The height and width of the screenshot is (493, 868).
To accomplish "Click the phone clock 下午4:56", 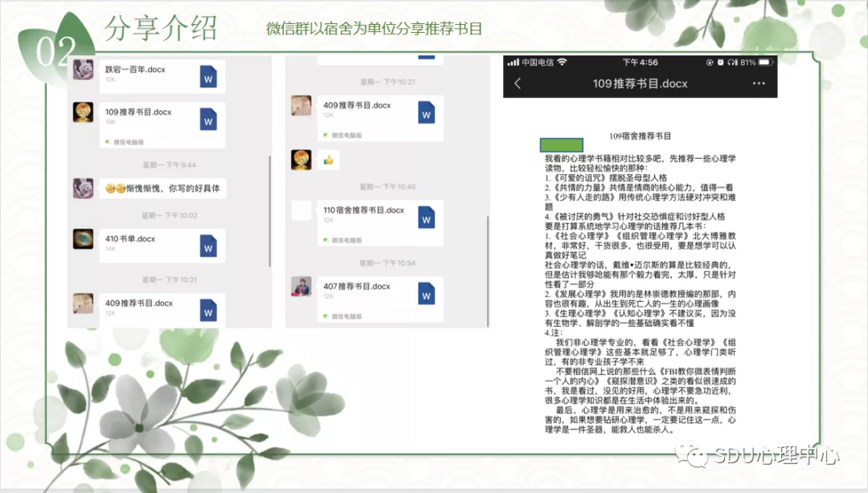I will click(641, 63).
